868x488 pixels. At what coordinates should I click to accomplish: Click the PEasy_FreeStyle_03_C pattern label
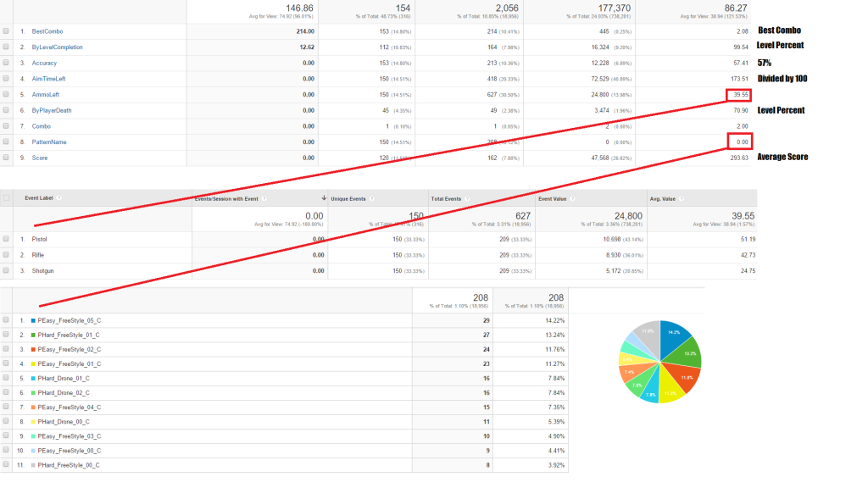click(x=70, y=436)
